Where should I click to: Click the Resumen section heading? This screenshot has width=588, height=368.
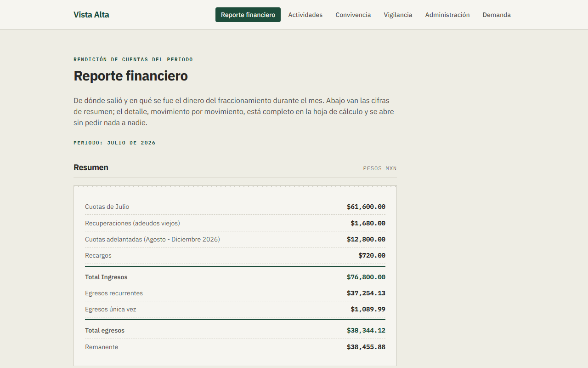pos(91,167)
